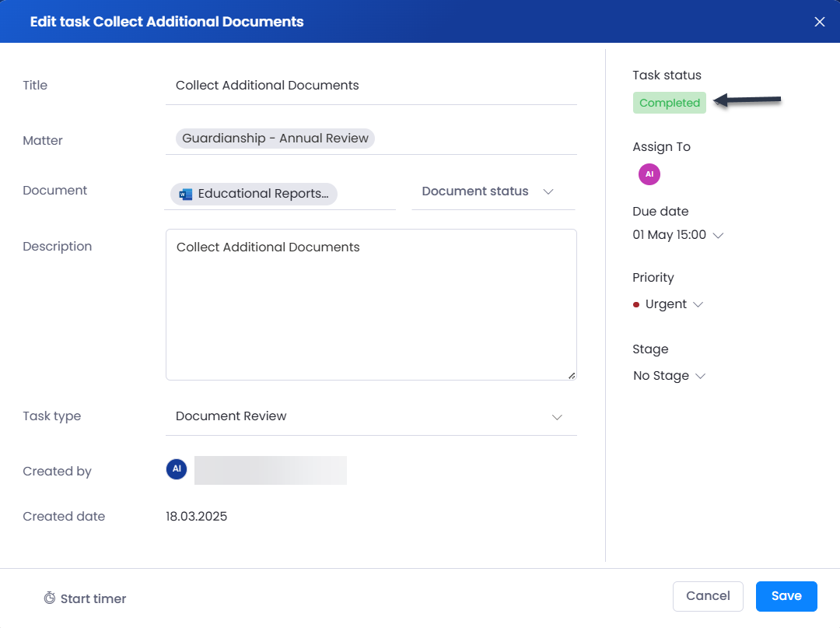Click the dialog title Edit task Collect Additional Documents
The height and width of the screenshot is (628, 840).
166,22
